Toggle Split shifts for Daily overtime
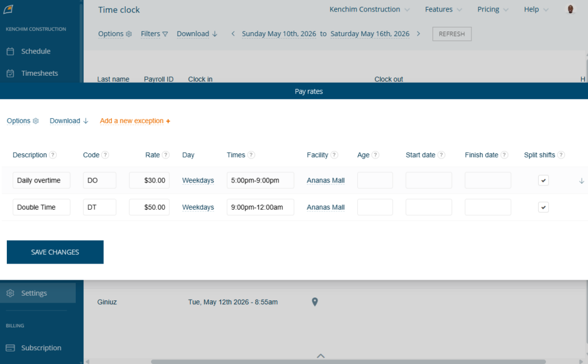Viewport: 588px width, 364px height. tap(543, 180)
